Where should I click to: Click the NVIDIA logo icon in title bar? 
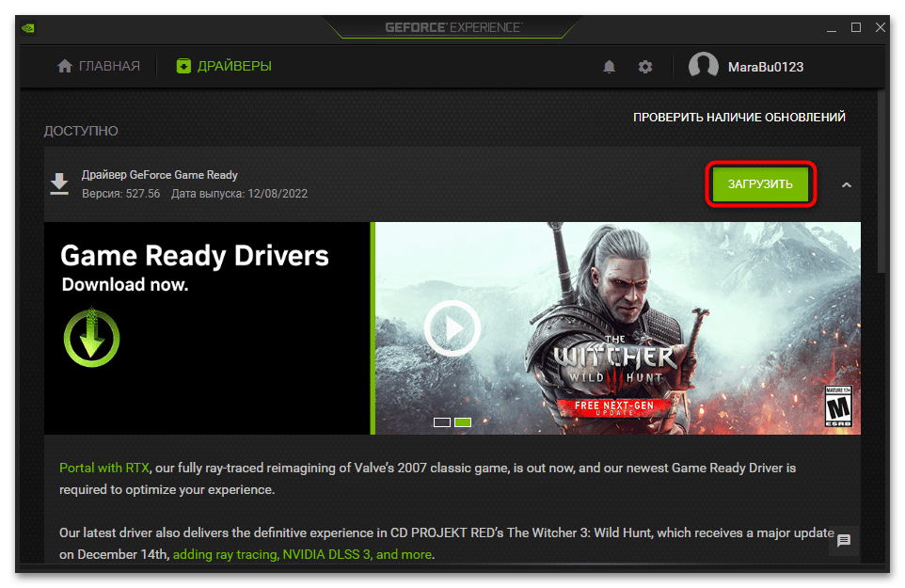(x=27, y=27)
